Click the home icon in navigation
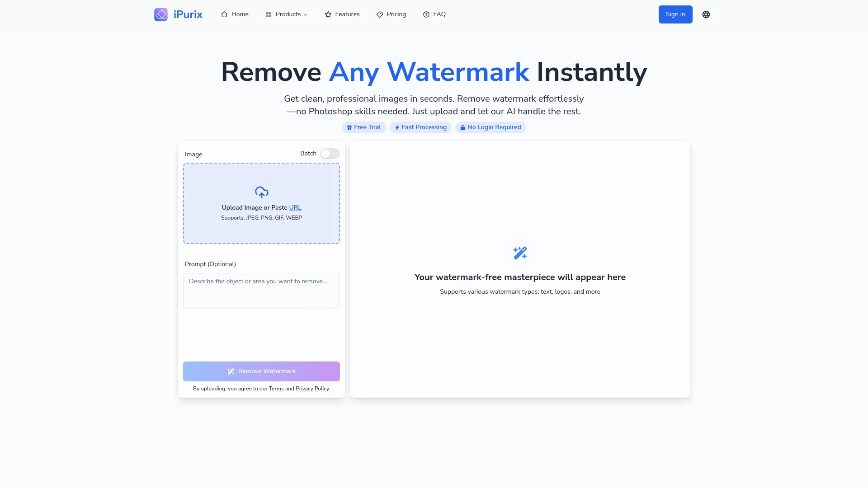The width and height of the screenshot is (868, 488). [224, 14]
